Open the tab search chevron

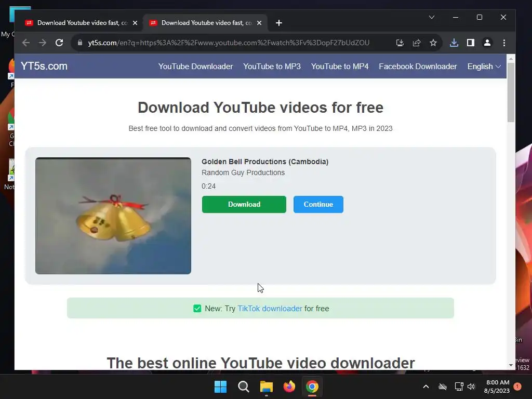click(x=432, y=17)
